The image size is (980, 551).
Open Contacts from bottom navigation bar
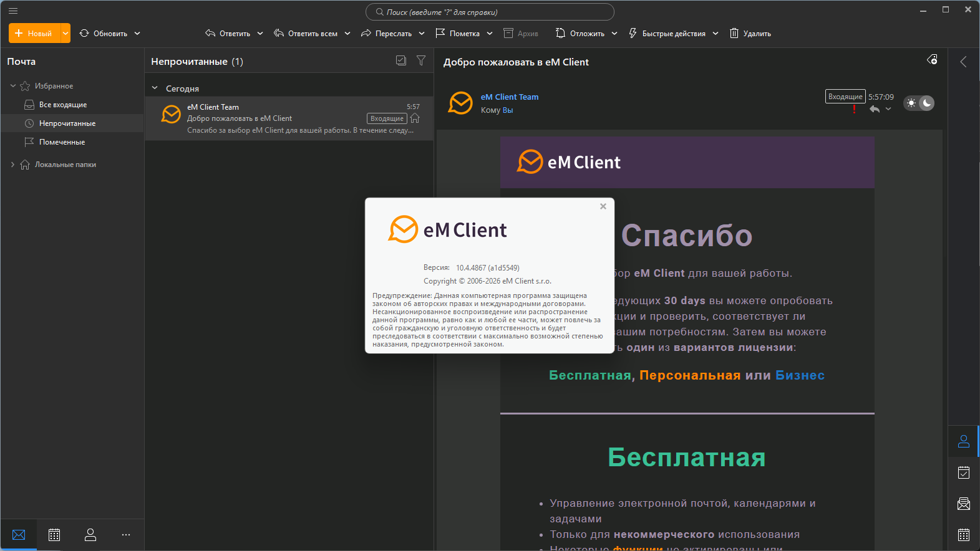click(x=90, y=535)
